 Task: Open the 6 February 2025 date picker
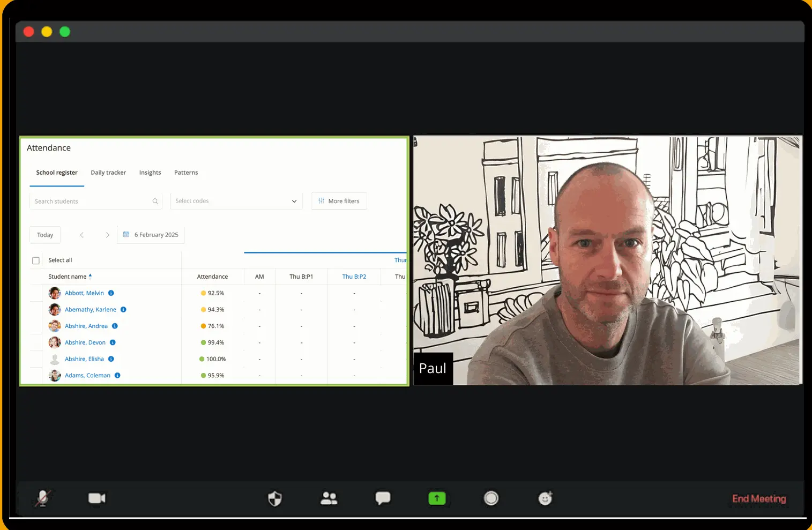pyautogui.click(x=151, y=235)
